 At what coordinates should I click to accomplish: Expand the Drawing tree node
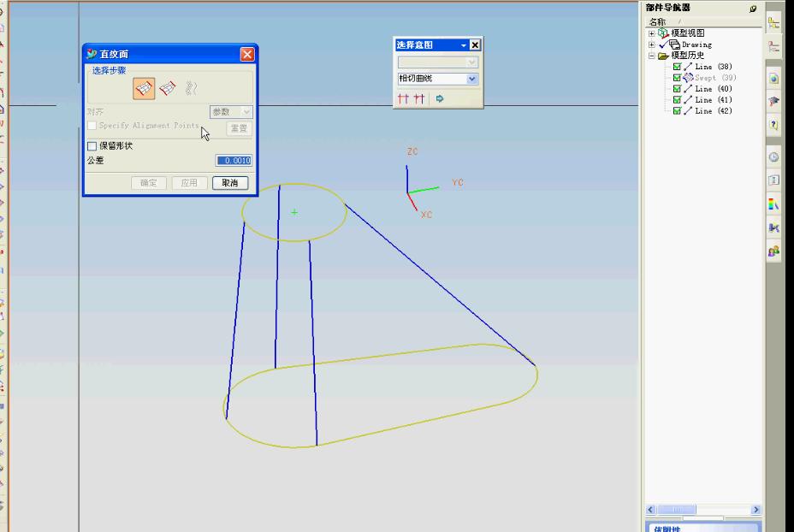tap(652, 44)
